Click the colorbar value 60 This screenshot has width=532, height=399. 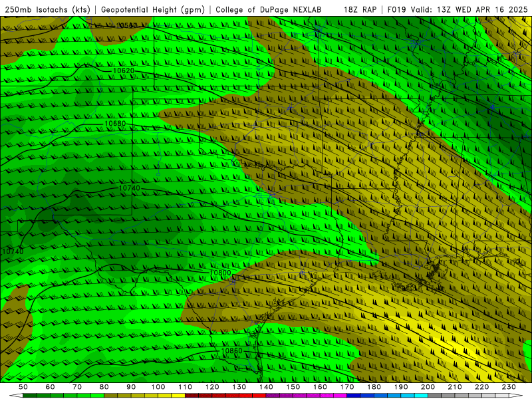pos(51,387)
